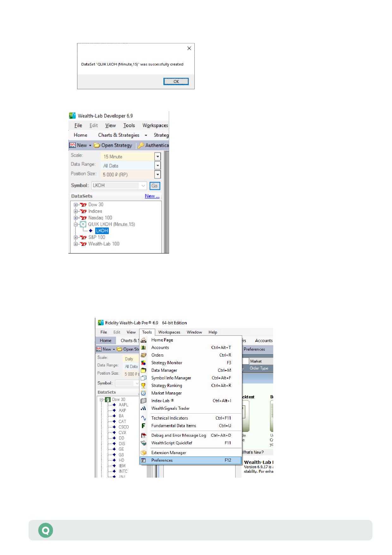Click Accounts entry in Tools menu

coord(191,347)
